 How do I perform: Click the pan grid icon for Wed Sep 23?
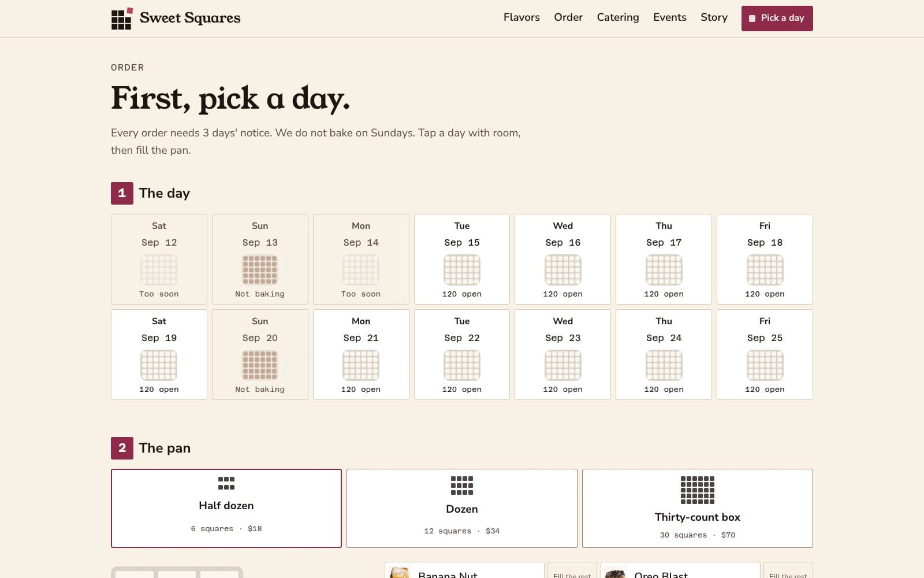[x=562, y=365]
